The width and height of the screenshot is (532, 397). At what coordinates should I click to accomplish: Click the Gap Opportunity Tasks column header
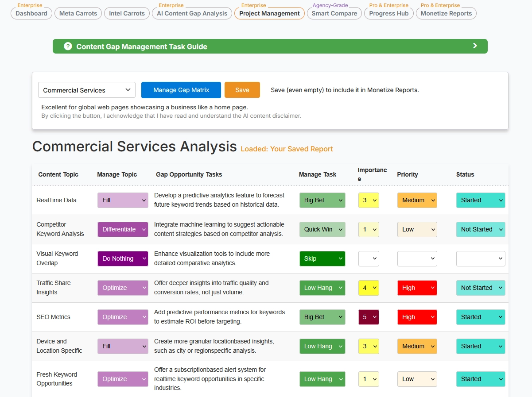tap(189, 174)
